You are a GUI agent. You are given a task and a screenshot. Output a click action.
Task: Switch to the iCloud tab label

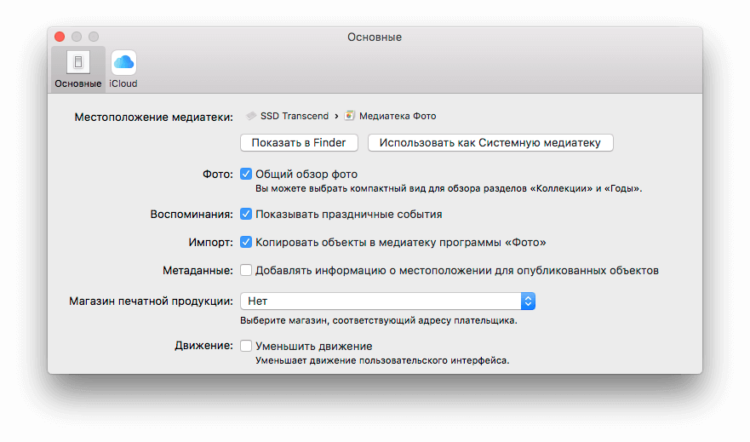[x=123, y=84]
